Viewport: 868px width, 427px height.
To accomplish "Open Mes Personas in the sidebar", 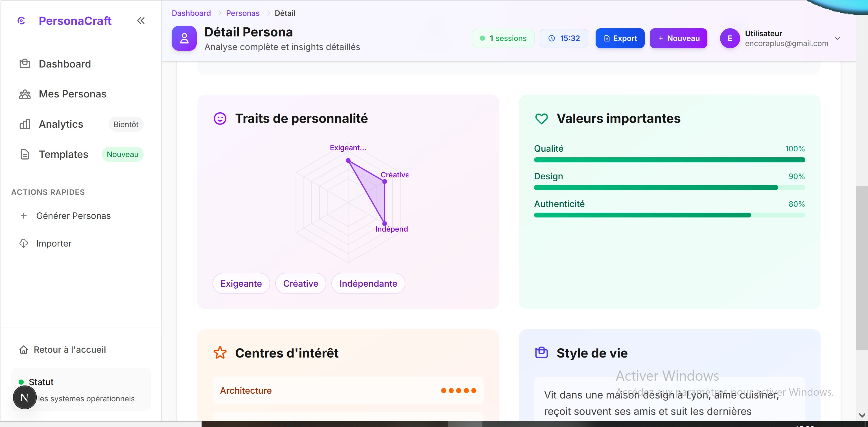I will [72, 94].
